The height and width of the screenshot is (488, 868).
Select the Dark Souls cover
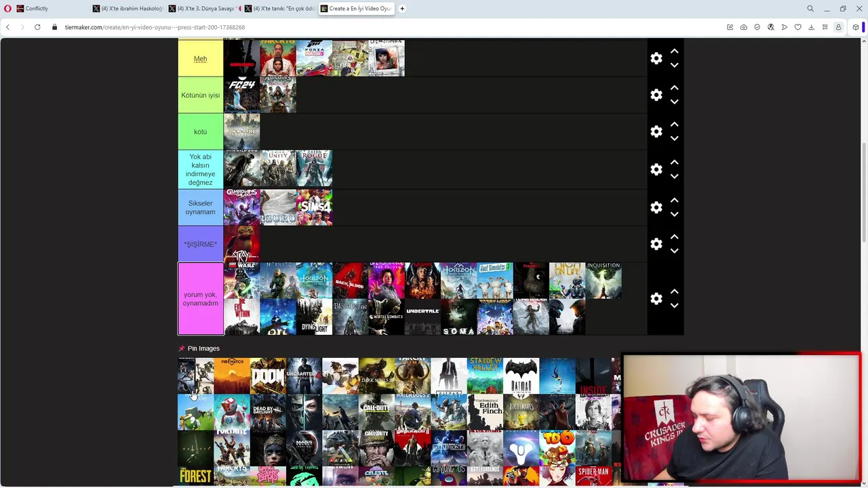[376, 375]
